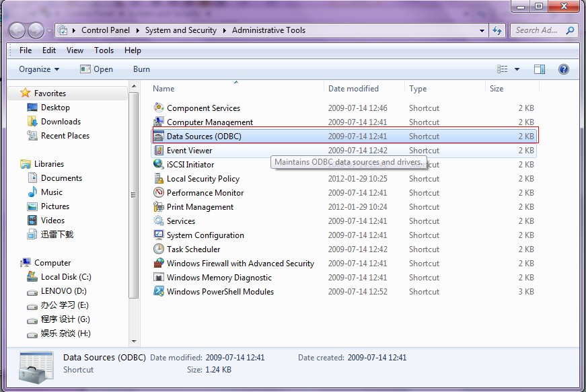Select Libraries in the navigation pane
This screenshot has height=392, width=586.
[49, 163]
